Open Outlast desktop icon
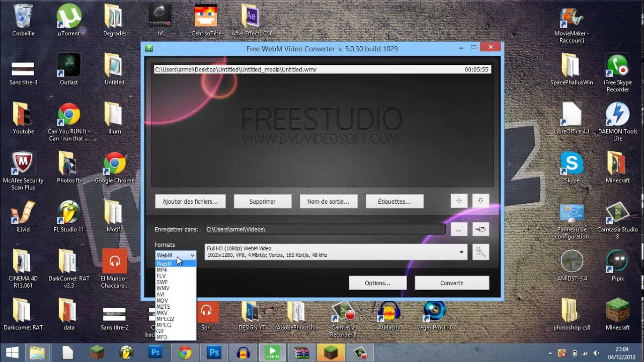 click(69, 69)
